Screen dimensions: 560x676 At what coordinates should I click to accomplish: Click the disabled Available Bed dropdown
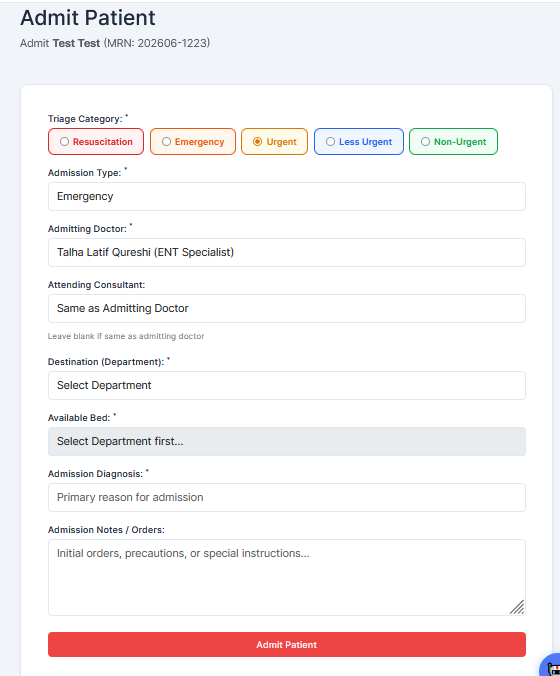pos(287,441)
